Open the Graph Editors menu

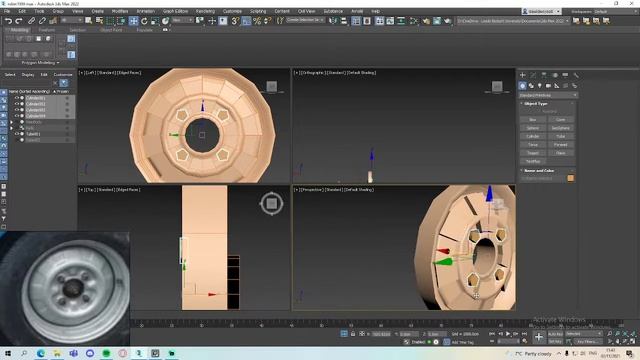pyautogui.click(x=176, y=11)
